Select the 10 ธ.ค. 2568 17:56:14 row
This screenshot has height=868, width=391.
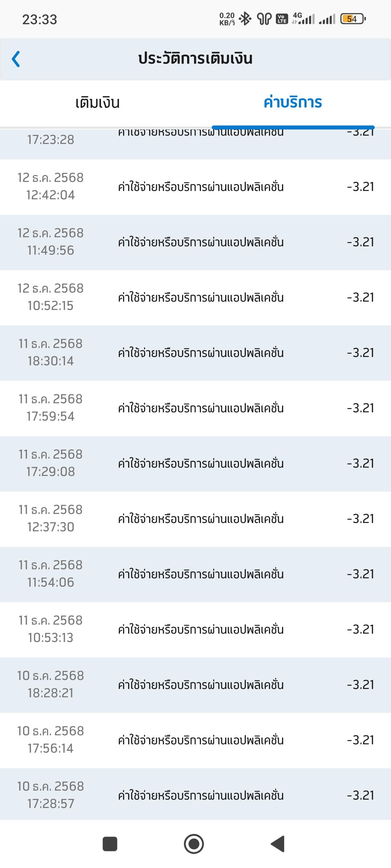195,740
